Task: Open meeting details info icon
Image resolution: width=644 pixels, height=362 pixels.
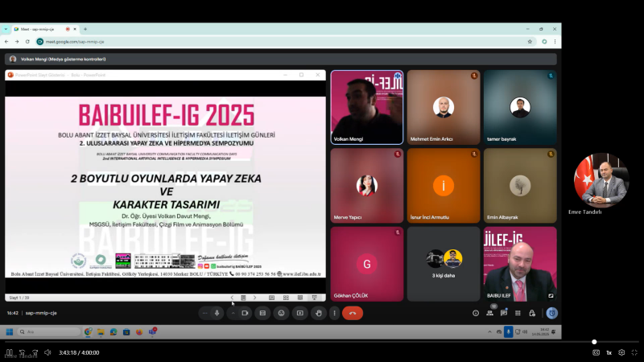Action: (476, 313)
